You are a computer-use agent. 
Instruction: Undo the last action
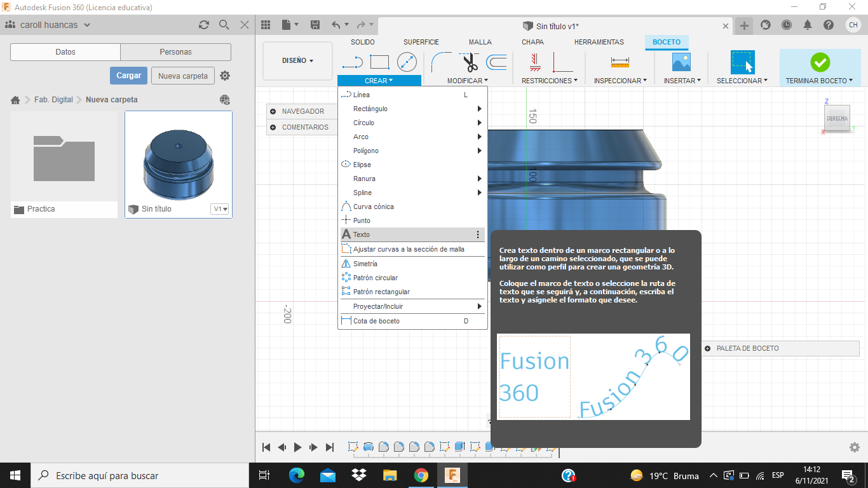pos(337,25)
